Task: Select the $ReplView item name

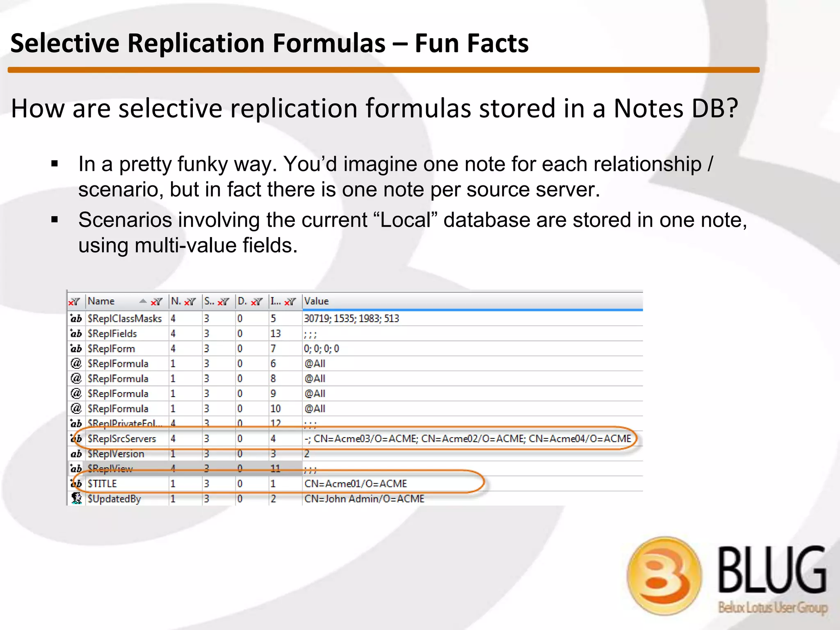Action: click(110, 468)
